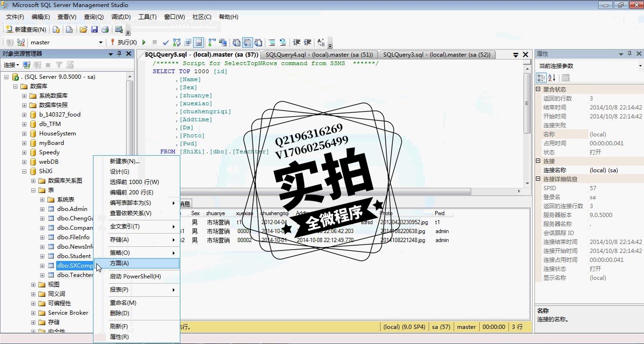Screen dimensions: 644x344
Task: Select the dbo.Student table in the tree
Action: (x=74, y=256)
